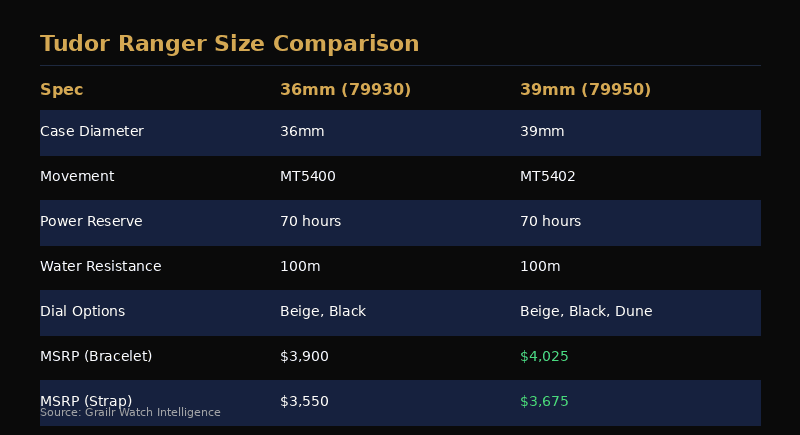Select the Beige, Black, Dune cell
800x435 pixels.
(586, 311)
